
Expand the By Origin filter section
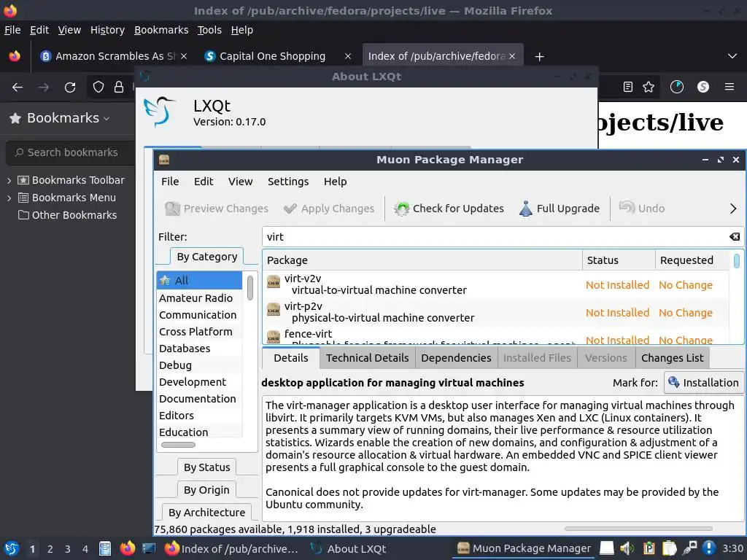[x=206, y=489]
